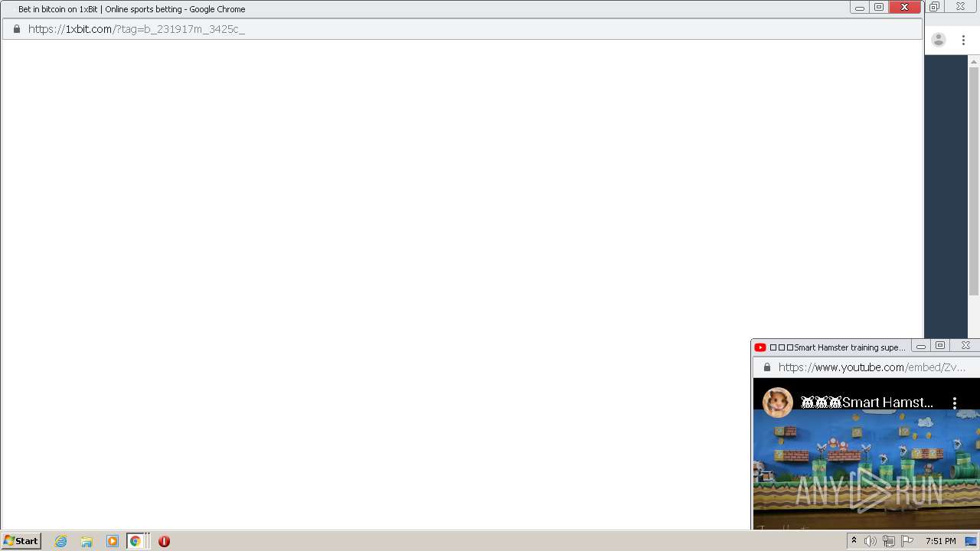Open the three-dot Chrome menu in background window
The image size is (980, 551).
963,40
